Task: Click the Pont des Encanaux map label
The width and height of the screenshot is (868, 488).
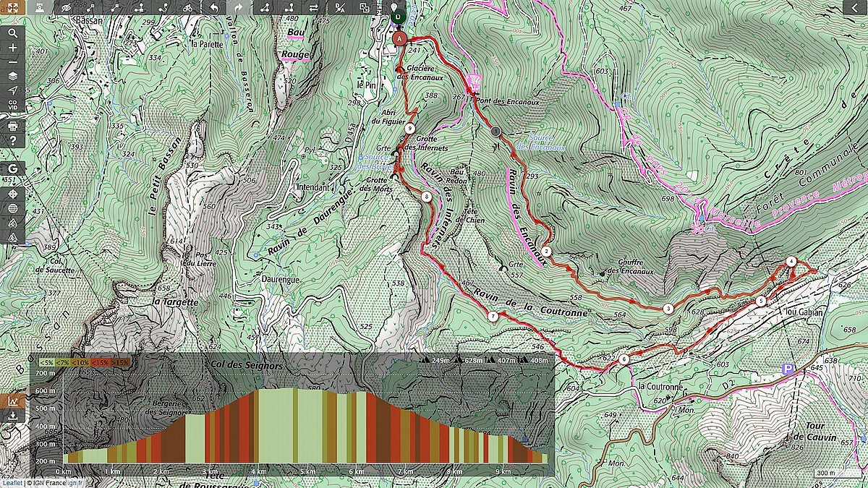Action: 509,102
